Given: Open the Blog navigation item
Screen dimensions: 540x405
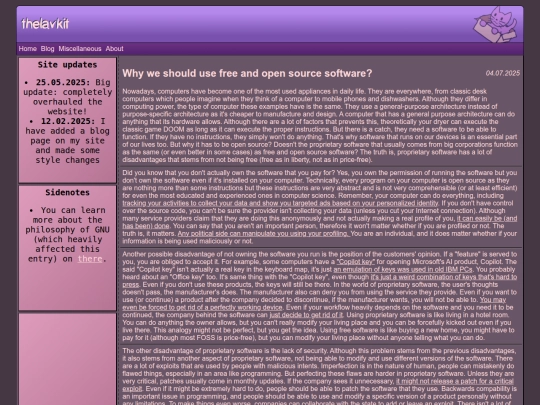Looking at the screenshot, I should point(48,49).
